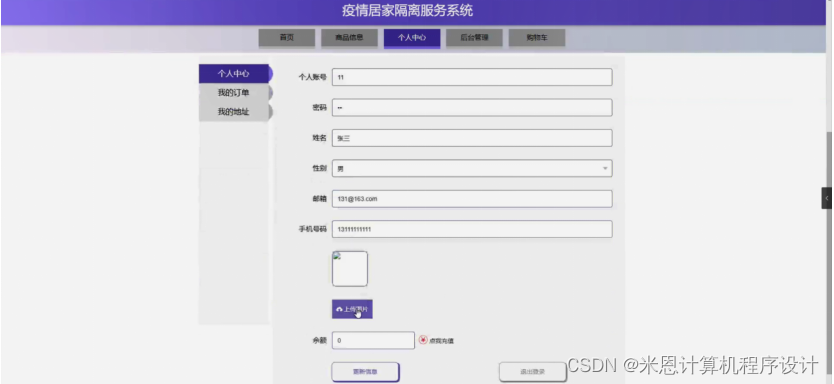The width and height of the screenshot is (834, 384).
Task: Click the 余额 balance input field
Action: [373, 340]
